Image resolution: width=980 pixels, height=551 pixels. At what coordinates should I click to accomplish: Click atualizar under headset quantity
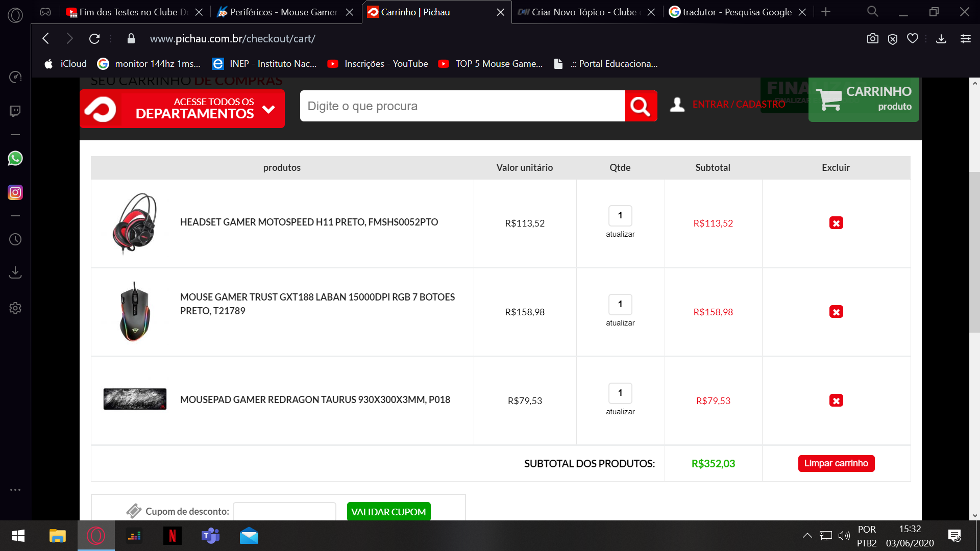coord(620,234)
